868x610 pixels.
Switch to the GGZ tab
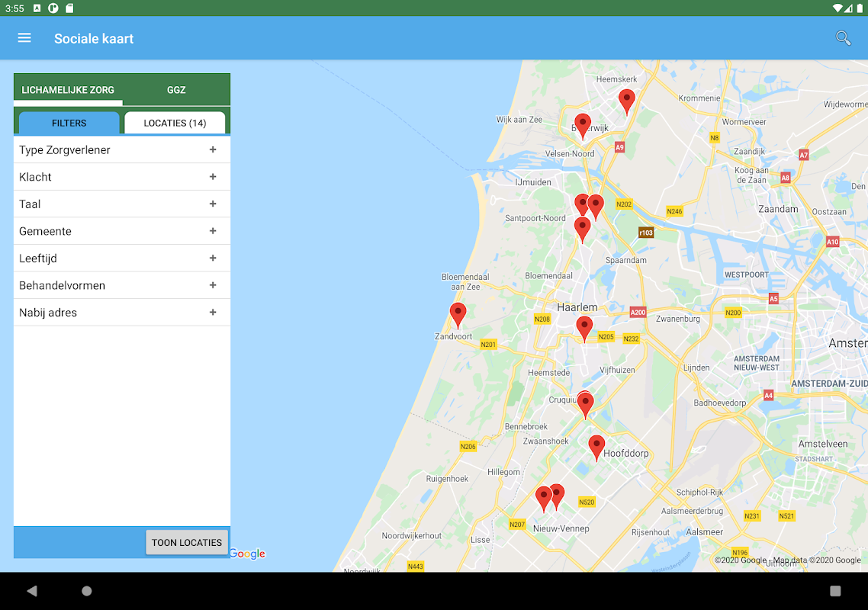[176, 90]
